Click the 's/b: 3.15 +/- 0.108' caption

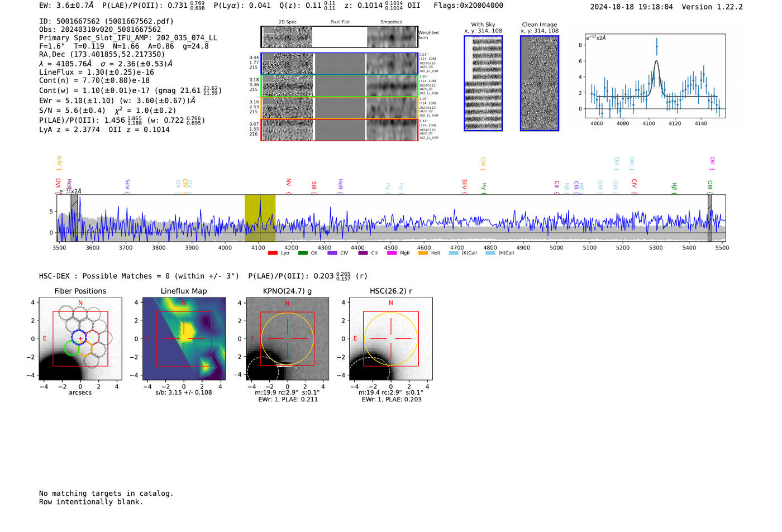click(x=184, y=392)
